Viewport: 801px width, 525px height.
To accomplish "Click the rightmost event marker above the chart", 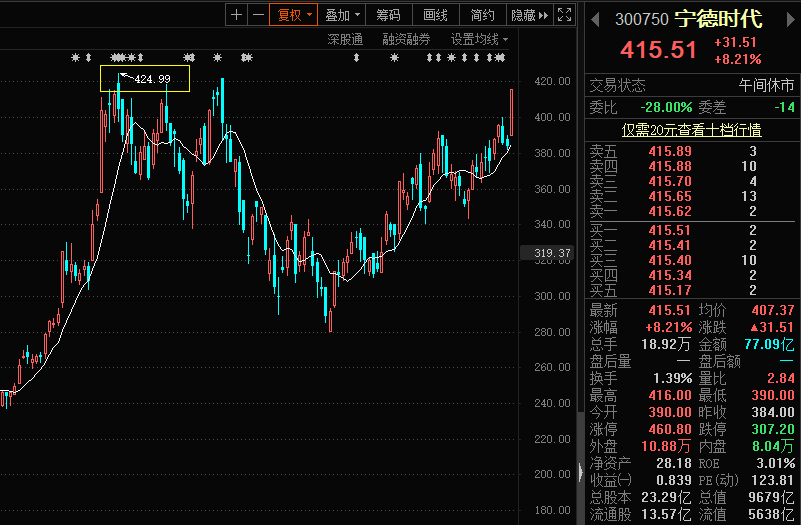I will click(501, 57).
